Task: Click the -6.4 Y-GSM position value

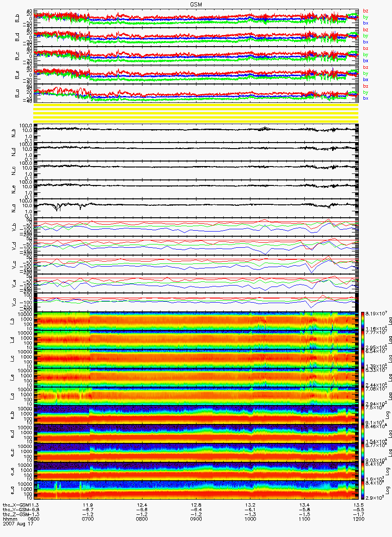Action: pos(196,510)
